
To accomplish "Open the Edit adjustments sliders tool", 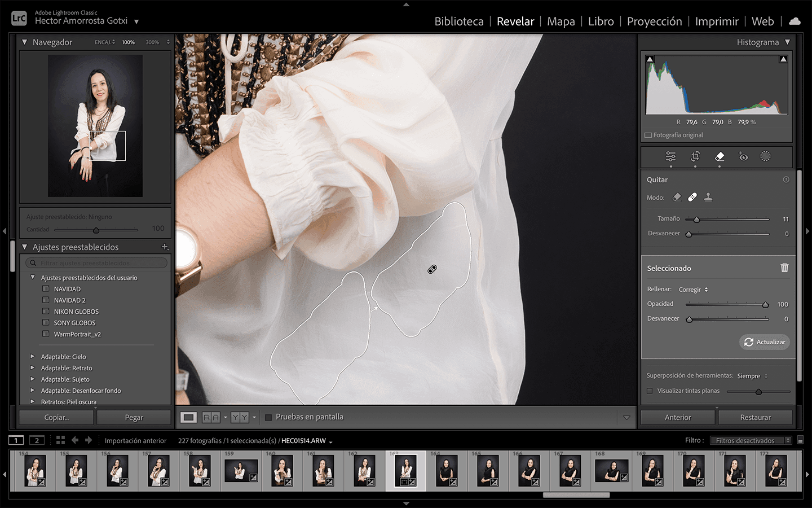I will (670, 157).
